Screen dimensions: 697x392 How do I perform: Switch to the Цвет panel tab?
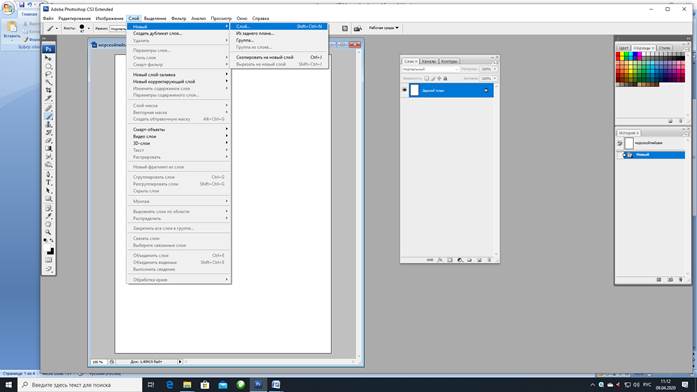[624, 48]
